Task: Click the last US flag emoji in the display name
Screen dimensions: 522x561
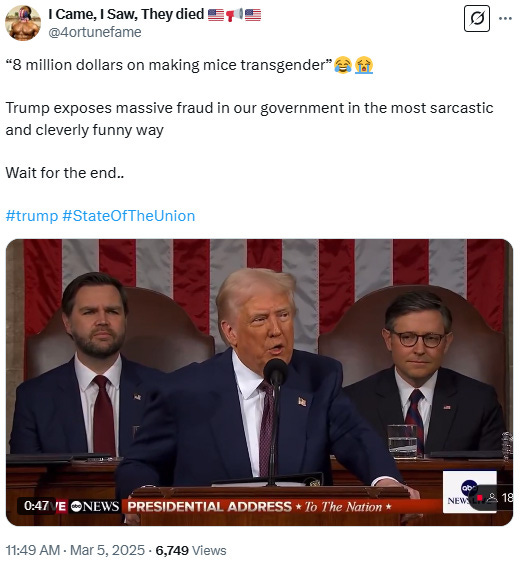Action: coord(253,15)
